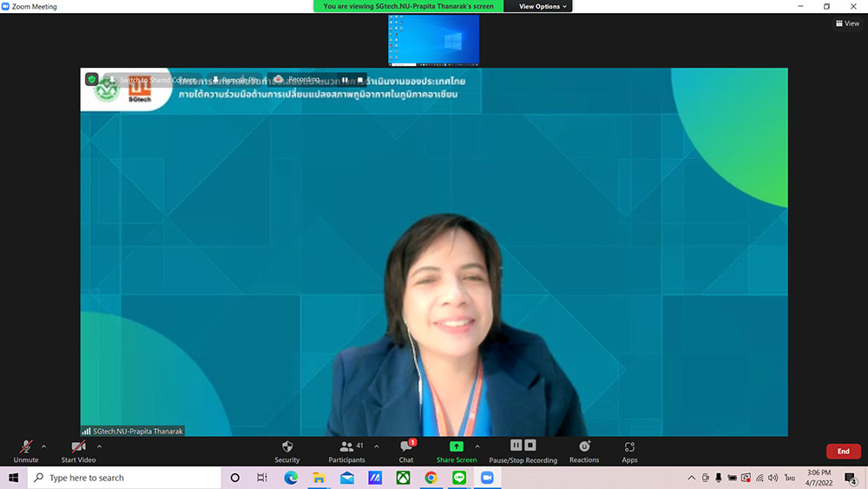Open Cortana circle icon in taskbar
868x489 pixels.
234,478
